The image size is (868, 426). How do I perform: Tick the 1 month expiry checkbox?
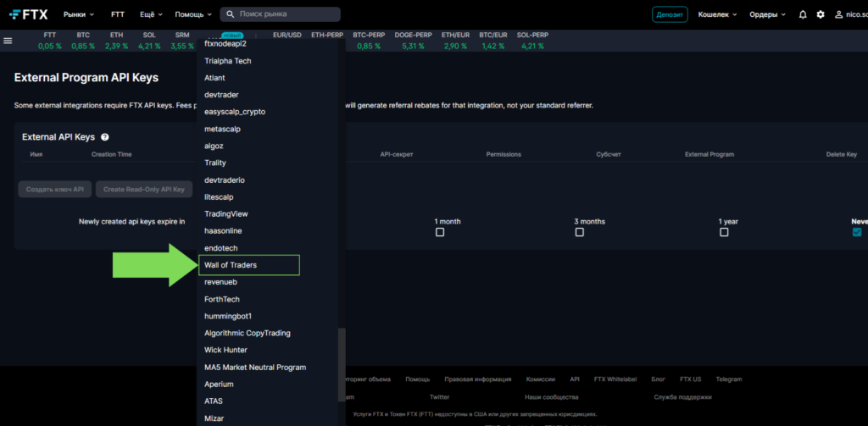pyautogui.click(x=439, y=232)
